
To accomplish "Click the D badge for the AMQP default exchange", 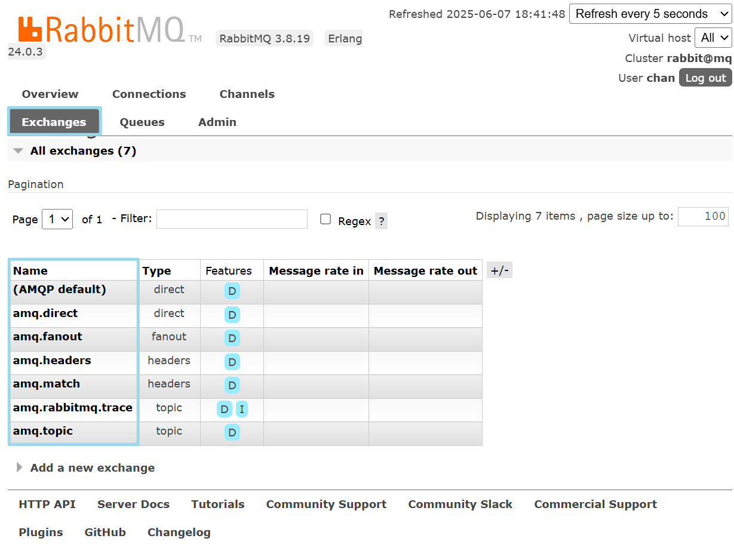I will tap(232, 292).
